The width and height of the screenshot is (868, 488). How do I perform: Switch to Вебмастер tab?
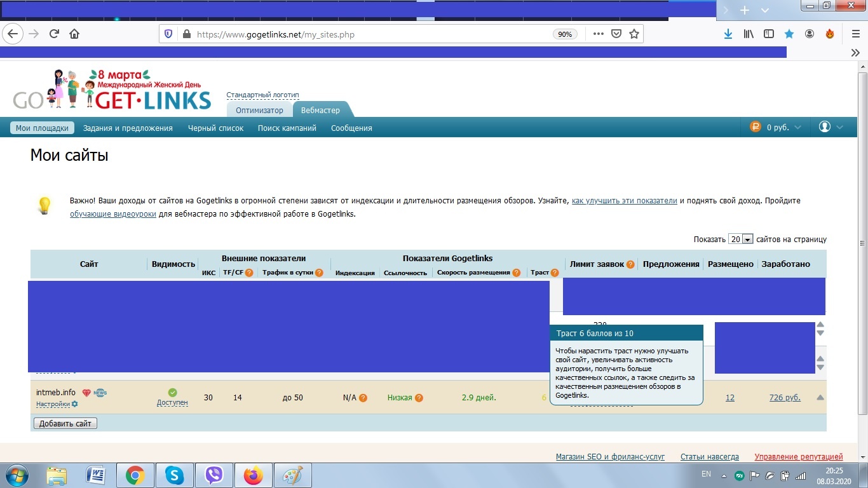(320, 111)
